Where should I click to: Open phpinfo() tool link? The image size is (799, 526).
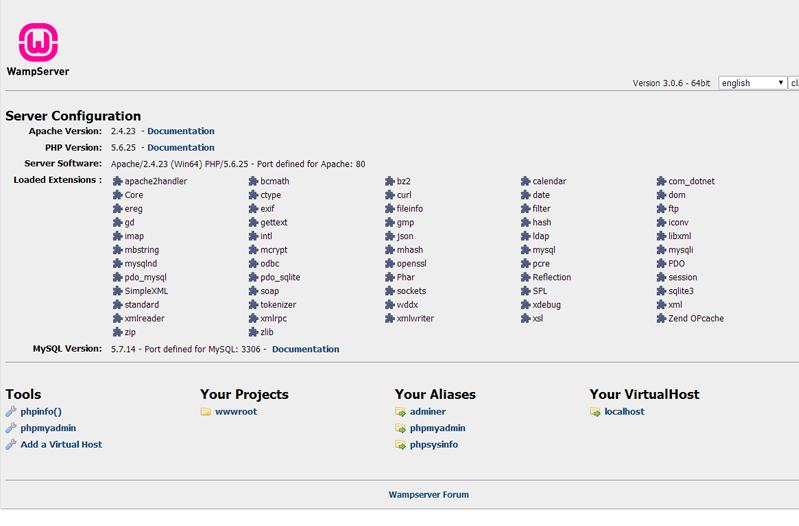(41, 411)
